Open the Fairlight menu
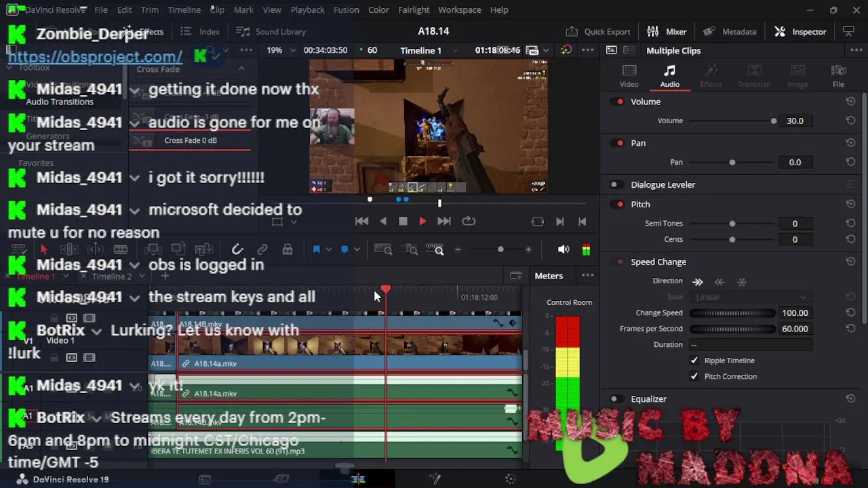 point(414,9)
